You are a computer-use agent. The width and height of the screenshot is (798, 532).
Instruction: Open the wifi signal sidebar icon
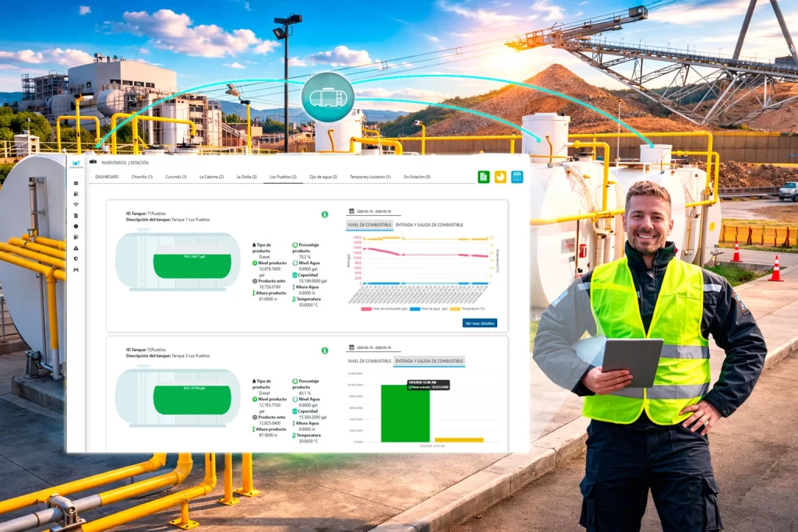point(76,204)
